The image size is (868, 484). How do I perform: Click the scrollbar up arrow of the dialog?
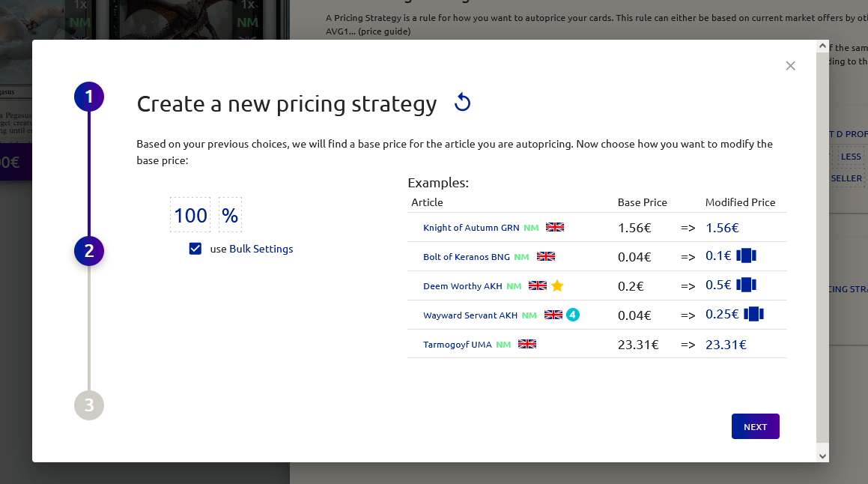coord(822,46)
